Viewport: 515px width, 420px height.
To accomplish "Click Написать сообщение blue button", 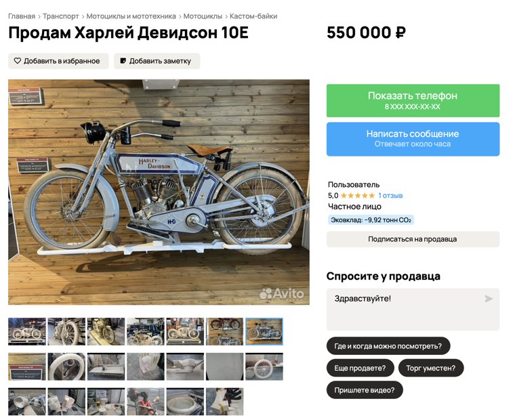I will [413, 139].
